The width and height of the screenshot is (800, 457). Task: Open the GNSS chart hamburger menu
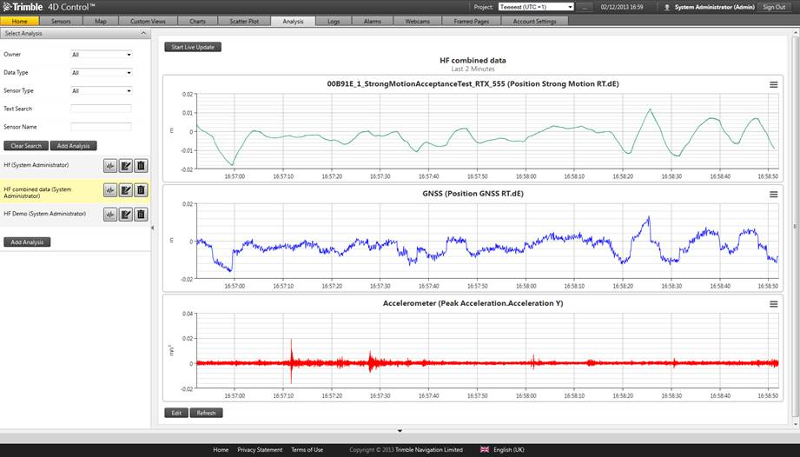click(x=773, y=194)
